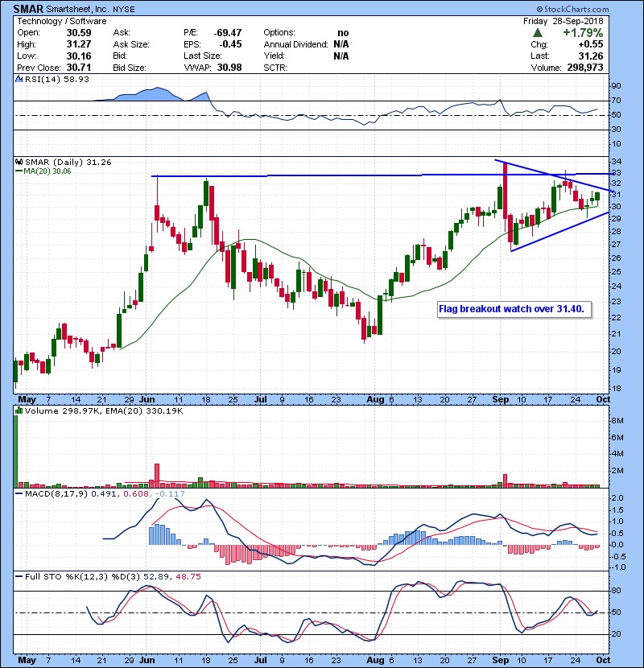
Task: Click the Volume value 298,973
Action: [585, 68]
